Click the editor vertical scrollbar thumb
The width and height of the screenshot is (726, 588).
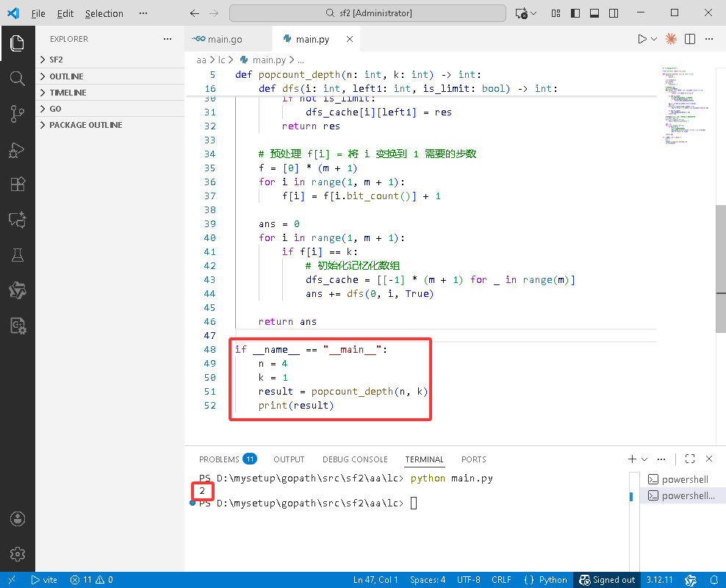pyautogui.click(x=720, y=268)
